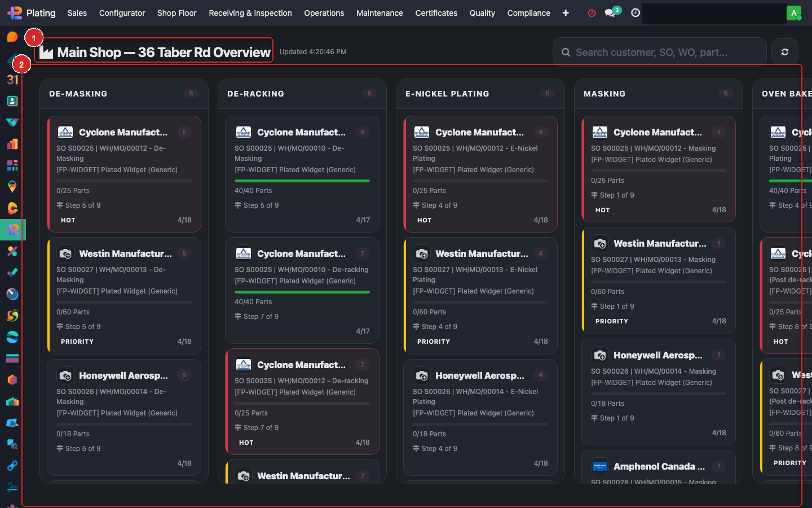Click the red clock icon in top bar

592,13
